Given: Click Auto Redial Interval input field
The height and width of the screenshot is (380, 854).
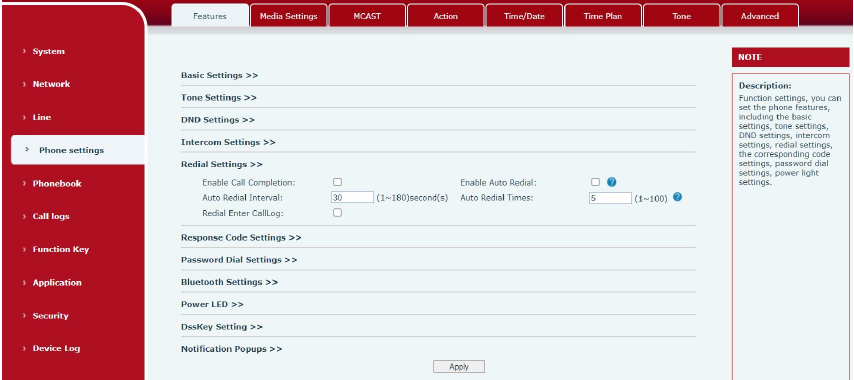Looking at the screenshot, I should 352,198.
